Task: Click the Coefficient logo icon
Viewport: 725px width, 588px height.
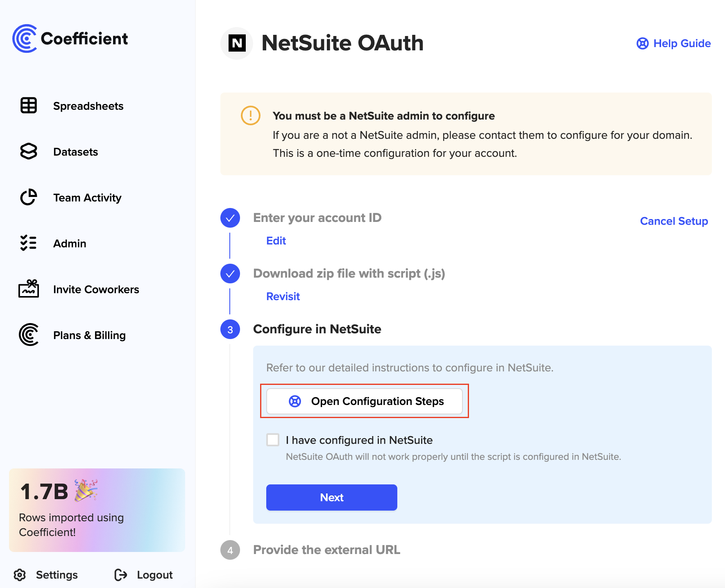Action: coord(25,38)
